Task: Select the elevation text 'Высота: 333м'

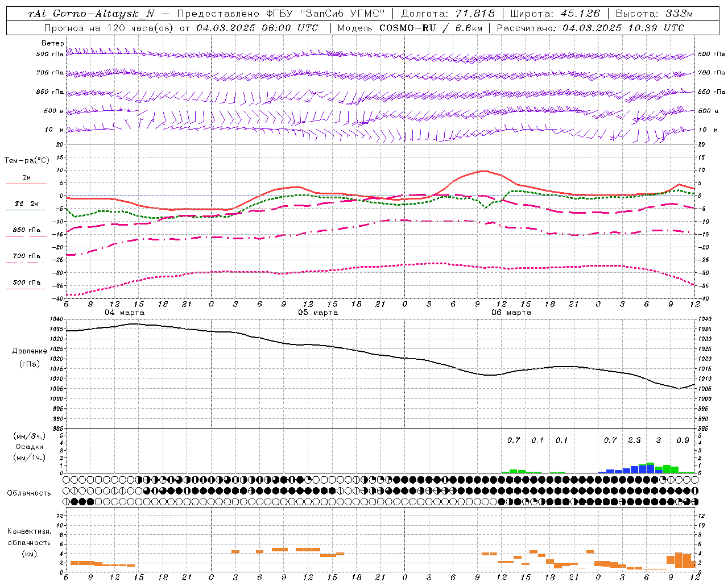Action: pyautogui.click(x=654, y=14)
